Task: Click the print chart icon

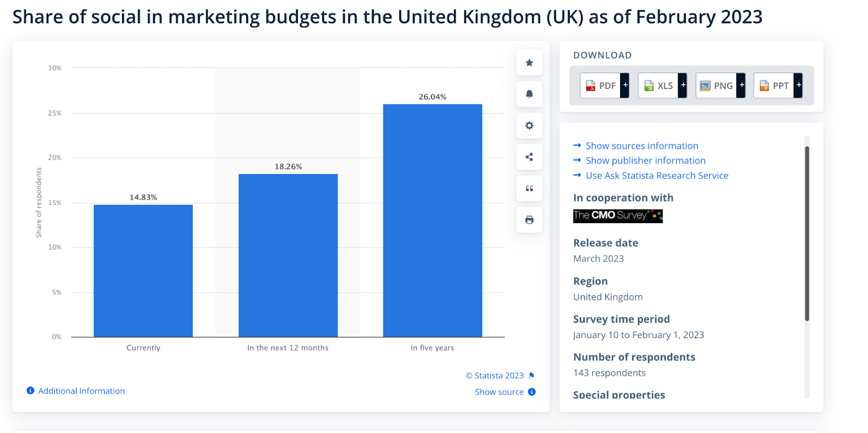Action: (x=529, y=220)
